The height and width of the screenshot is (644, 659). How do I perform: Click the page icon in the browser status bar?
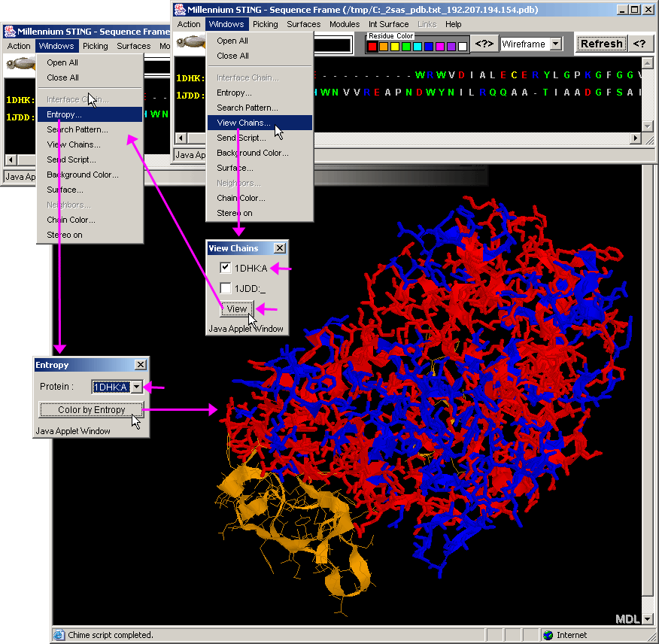click(59, 635)
